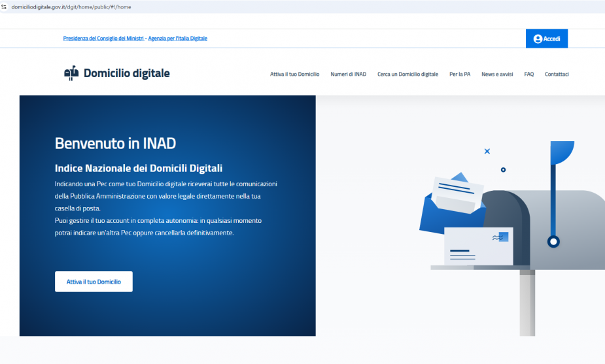605x364 pixels.
Task: Open the Agenzia per l'Italia Digitale link
Action: point(177,38)
